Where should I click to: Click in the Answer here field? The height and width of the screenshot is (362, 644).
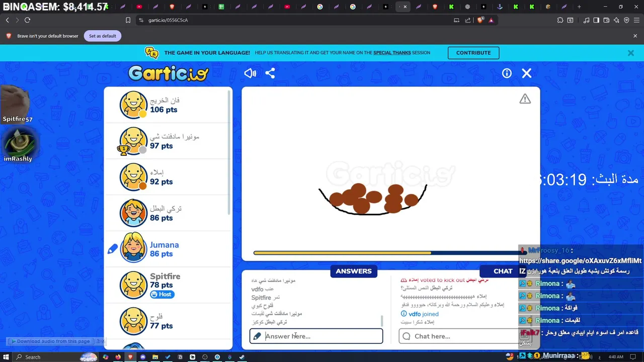(316, 336)
